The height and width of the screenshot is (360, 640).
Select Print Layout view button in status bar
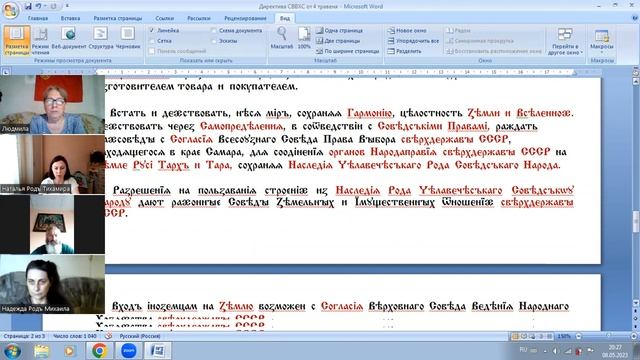[515, 336]
